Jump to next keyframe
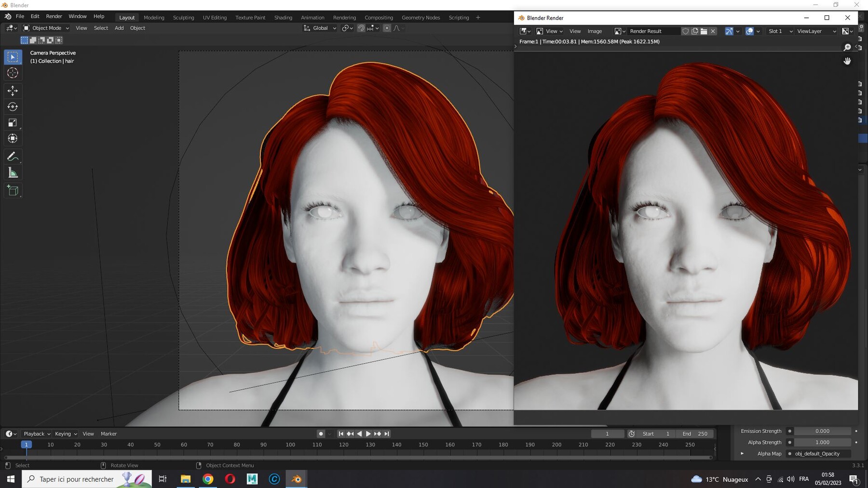Screen dimensions: 868x488 (x=378, y=434)
